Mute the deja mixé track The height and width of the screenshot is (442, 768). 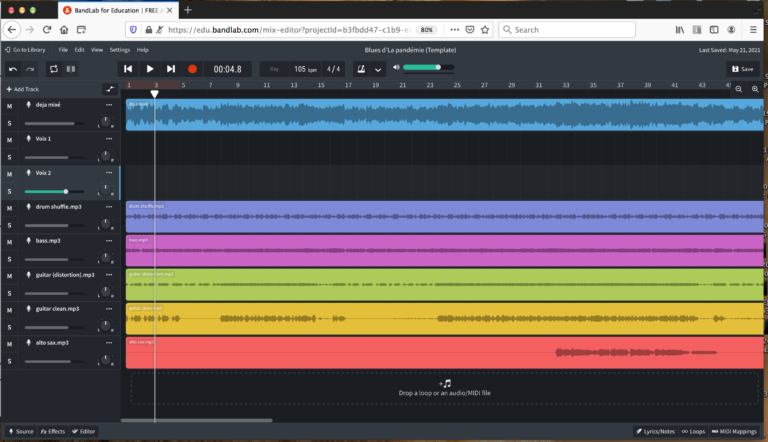[10, 105]
